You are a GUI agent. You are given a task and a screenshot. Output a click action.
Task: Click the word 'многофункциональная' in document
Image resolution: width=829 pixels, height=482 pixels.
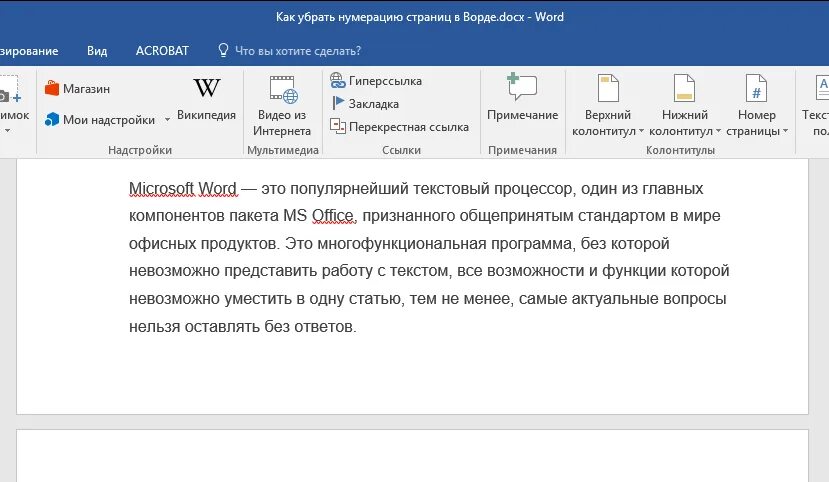tap(402, 244)
